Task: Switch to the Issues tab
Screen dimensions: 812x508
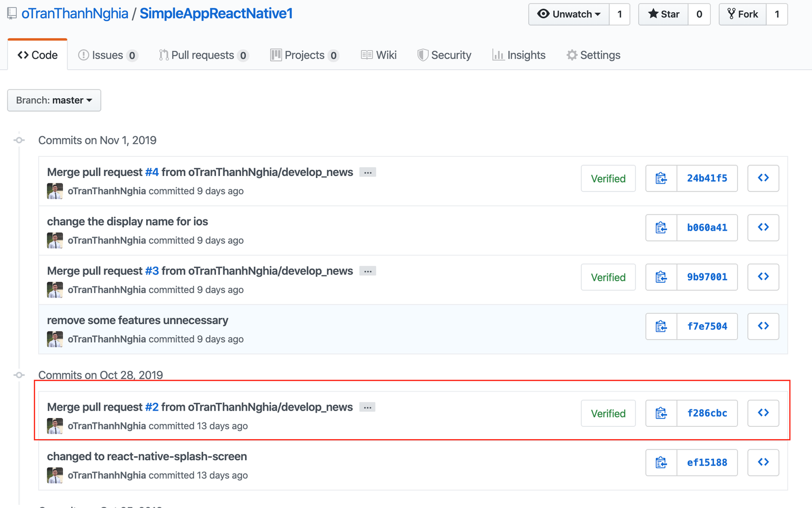Action: coord(108,55)
